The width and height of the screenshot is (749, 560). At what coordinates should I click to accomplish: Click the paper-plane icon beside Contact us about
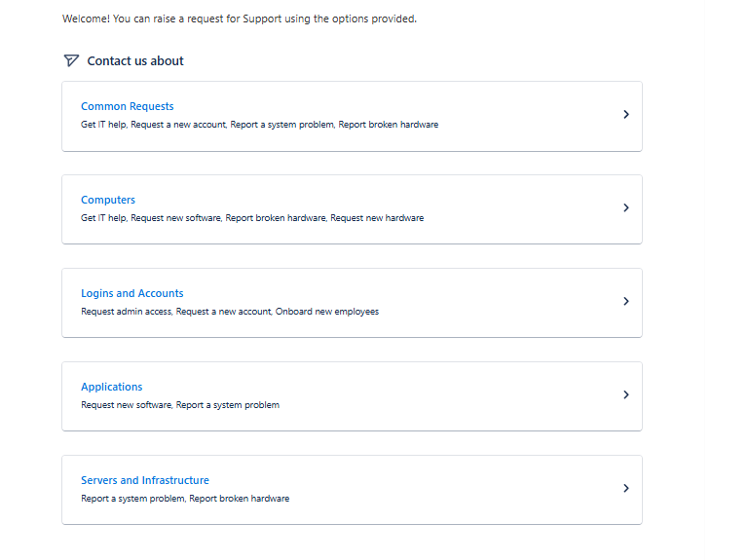(x=70, y=60)
